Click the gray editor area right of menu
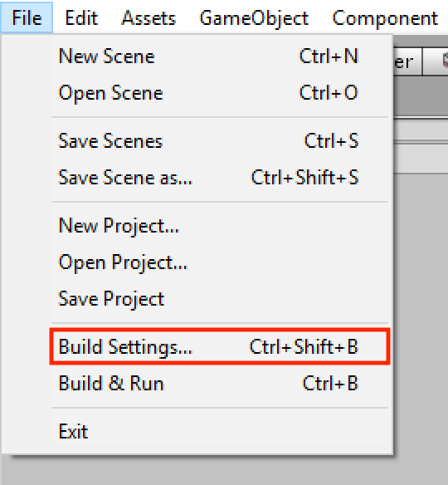This screenshot has height=485, width=448. point(421,309)
